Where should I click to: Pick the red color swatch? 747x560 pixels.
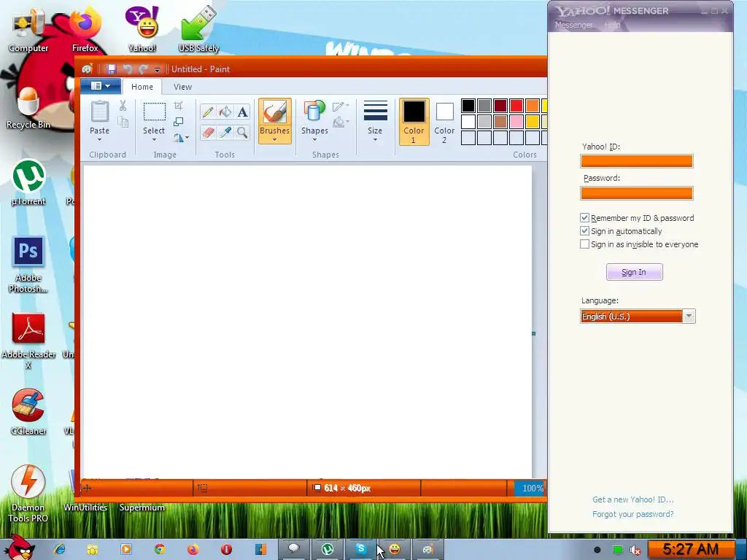point(516,106)
